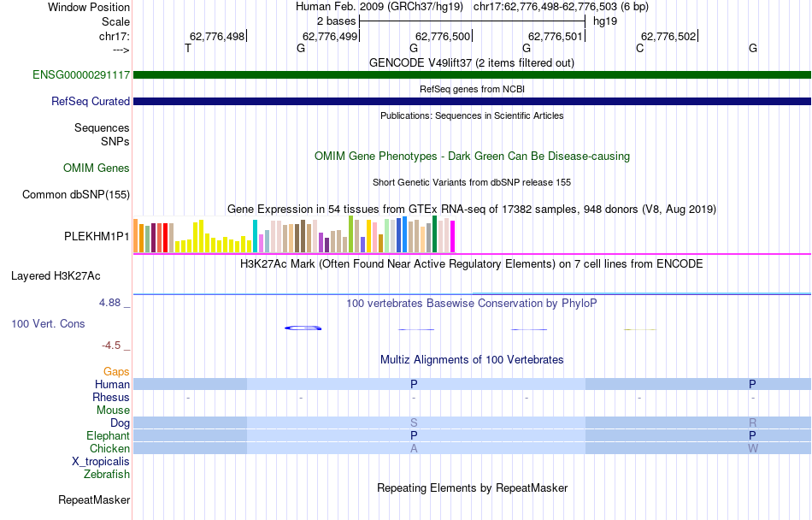Select the dark blue RefSeq gene bar
This screenshot has height=520, width=812.
click(472, 102)
